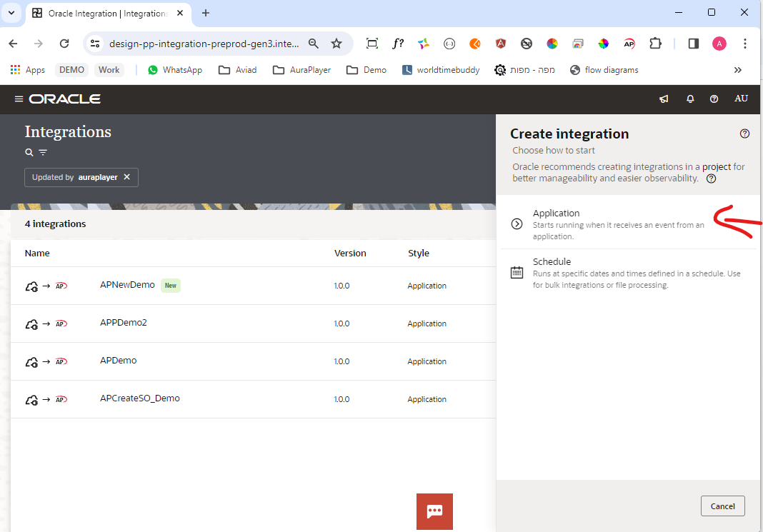Image resolution: width=763 pixels, height=532 pixels.
Task: Open the tab search dropdown arrow
Action: click(x=11, y=13)
